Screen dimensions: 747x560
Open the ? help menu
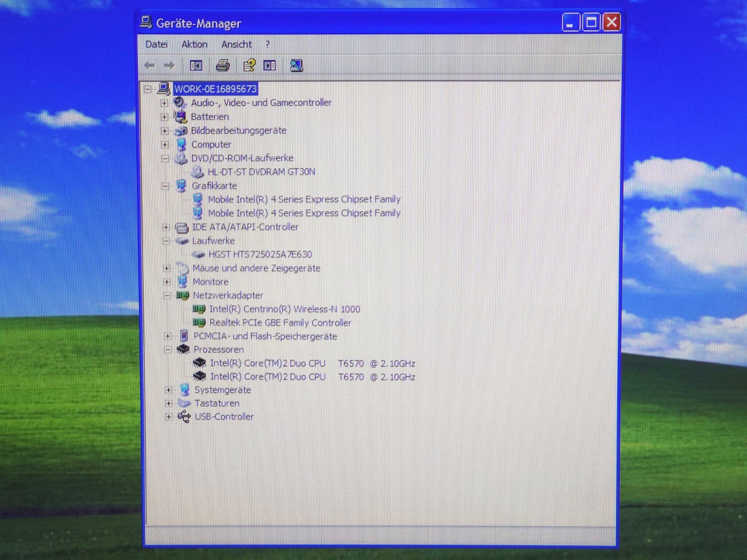[268, 44]
